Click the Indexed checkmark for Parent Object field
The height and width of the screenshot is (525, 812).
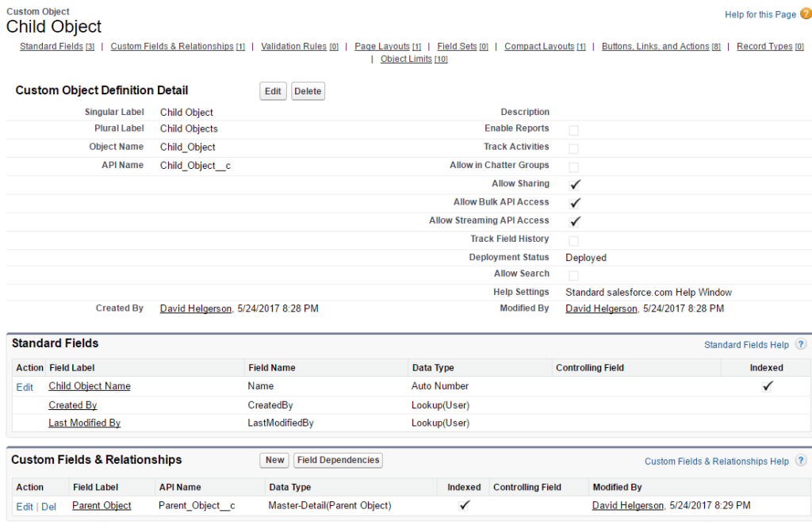point(464,505)
